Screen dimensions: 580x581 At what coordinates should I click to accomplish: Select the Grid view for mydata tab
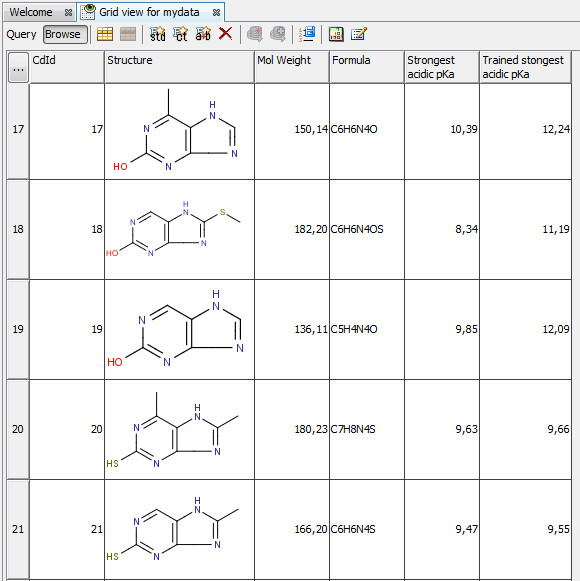click(x=149, y=12)
